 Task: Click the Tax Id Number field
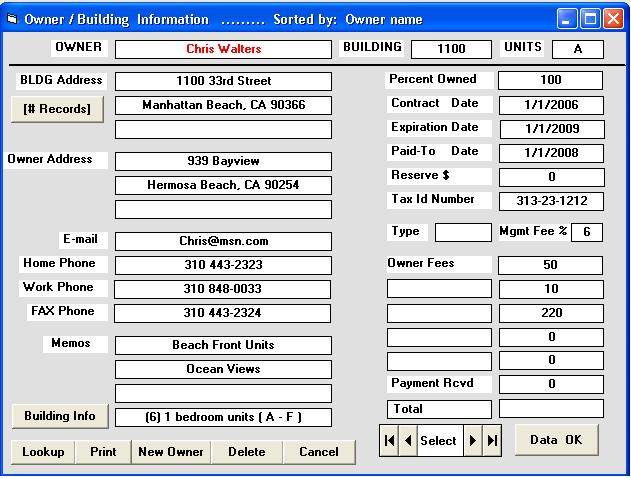click(x=551, y=201)
